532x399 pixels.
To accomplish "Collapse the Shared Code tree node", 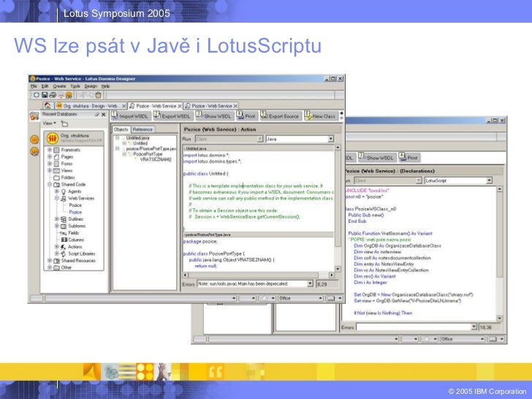I will point(50,185).
